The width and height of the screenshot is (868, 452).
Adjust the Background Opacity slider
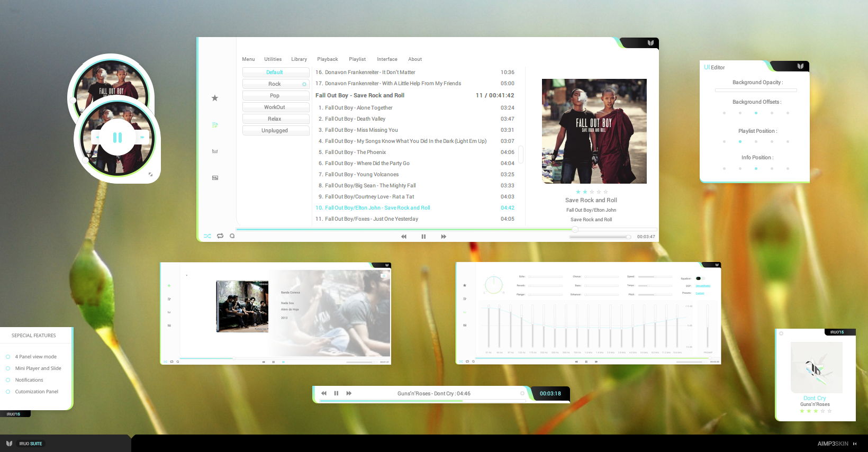(756, 90)
